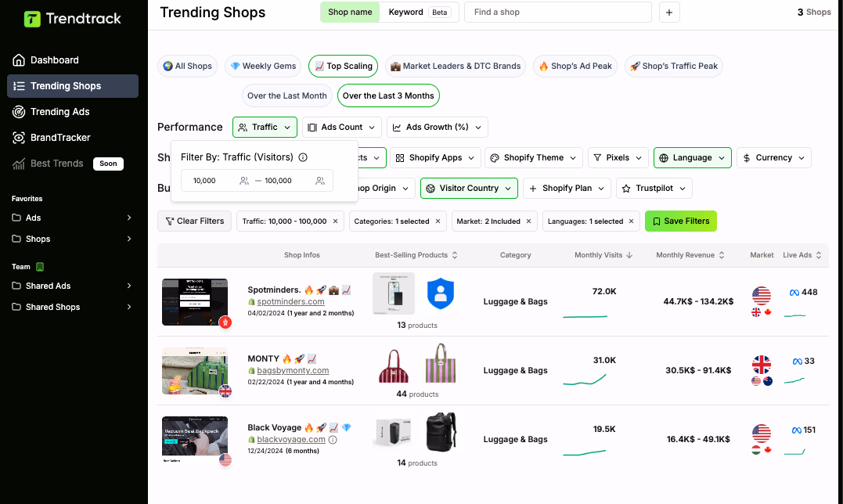The width and height of the screenshot is (843, 504).
Task: Remove the Traffic 10,000 - 100,000 filter chip
Action: (x=336, y=221)
